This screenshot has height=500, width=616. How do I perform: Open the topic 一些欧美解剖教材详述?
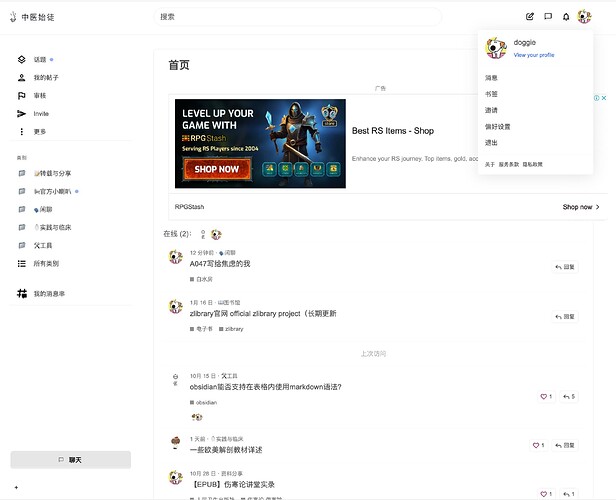pyautogui.click(x=226, y=450)
